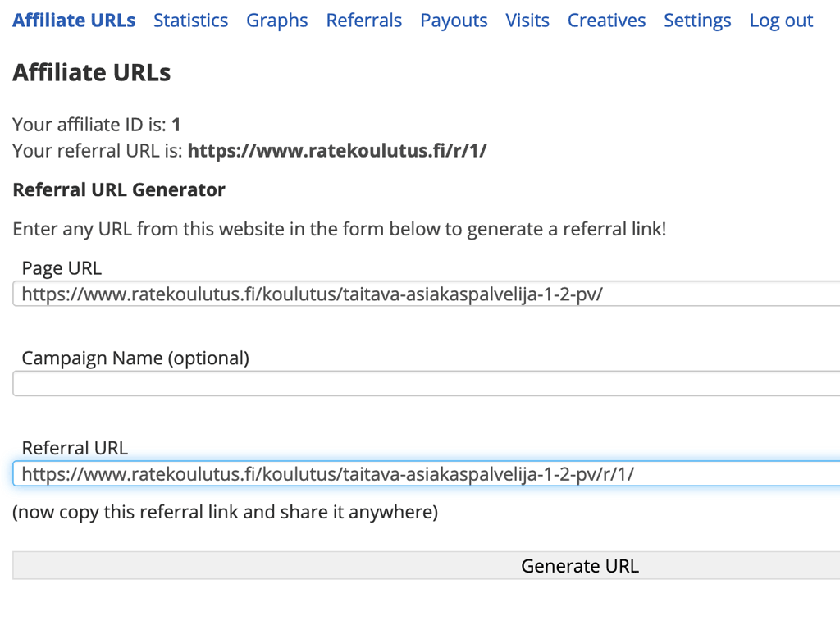Image resolution: width=840 pixels, height=630 pixels.
Task: Focus the Campaign Name input field
Action: (427, 384)
